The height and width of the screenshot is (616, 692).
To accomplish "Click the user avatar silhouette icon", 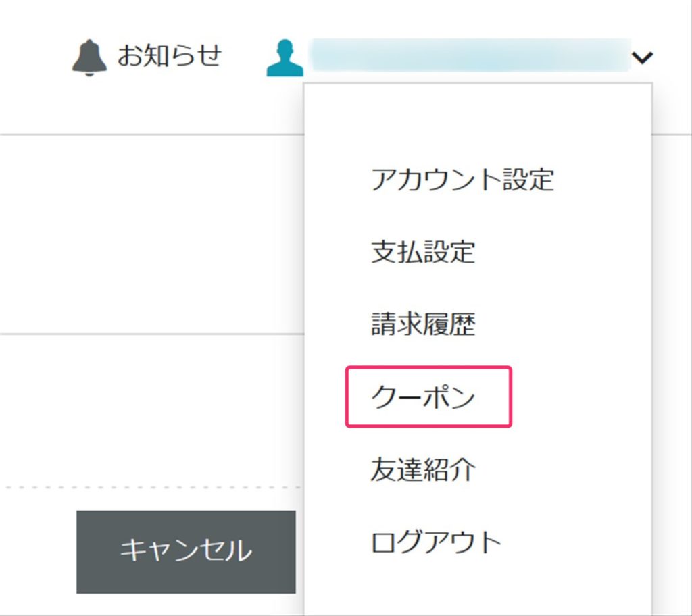I will pos(285,57).
